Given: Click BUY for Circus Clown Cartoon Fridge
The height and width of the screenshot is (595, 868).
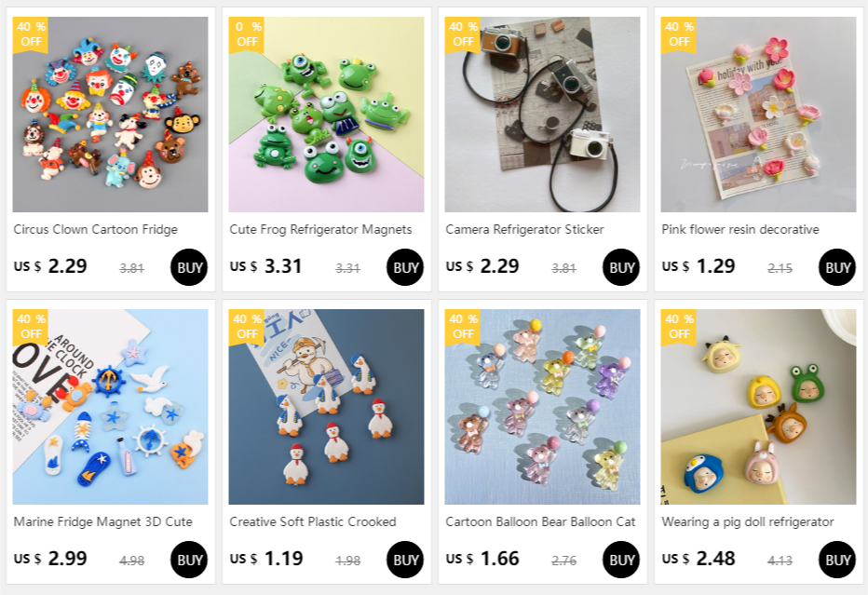Looking at the screenshot, I should pyautogui.click(x=189, y=267).
